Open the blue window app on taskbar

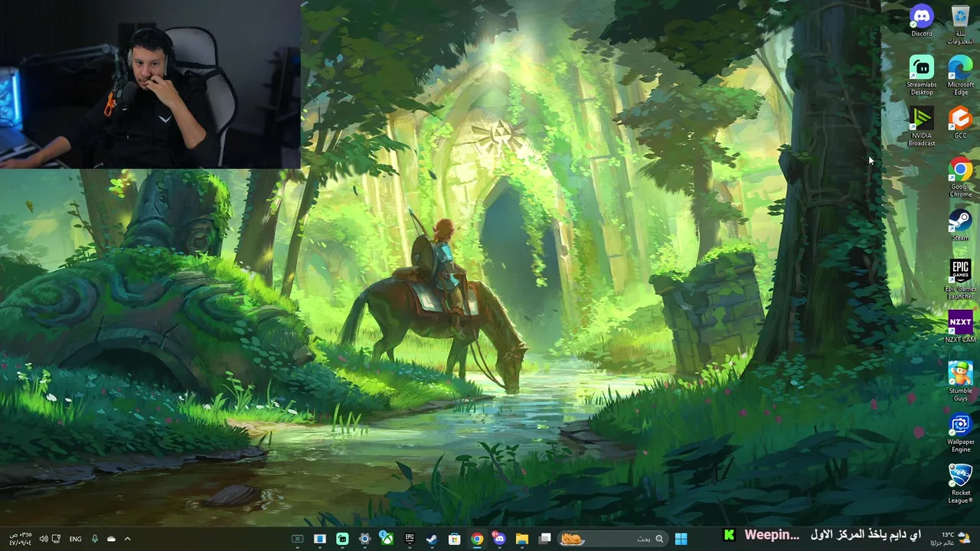click(x=320, y=539)
